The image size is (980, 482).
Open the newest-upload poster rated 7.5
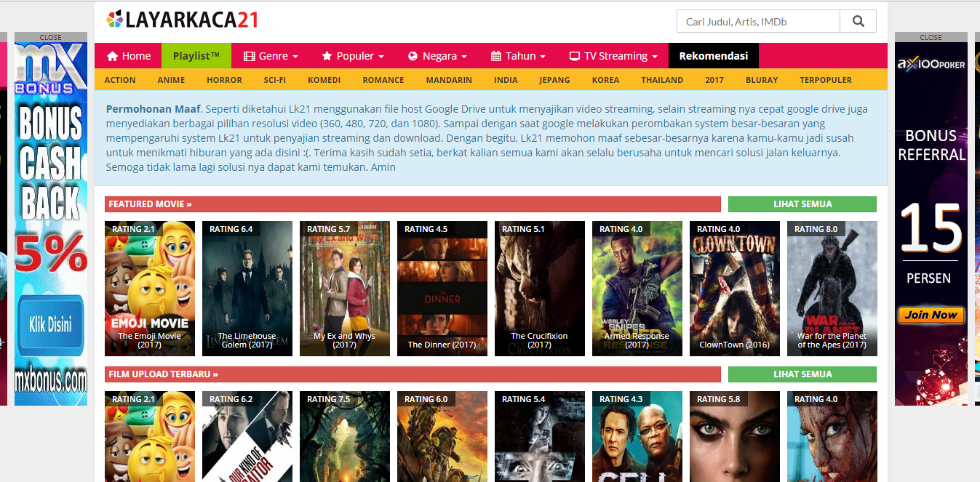tap(345, 436)
